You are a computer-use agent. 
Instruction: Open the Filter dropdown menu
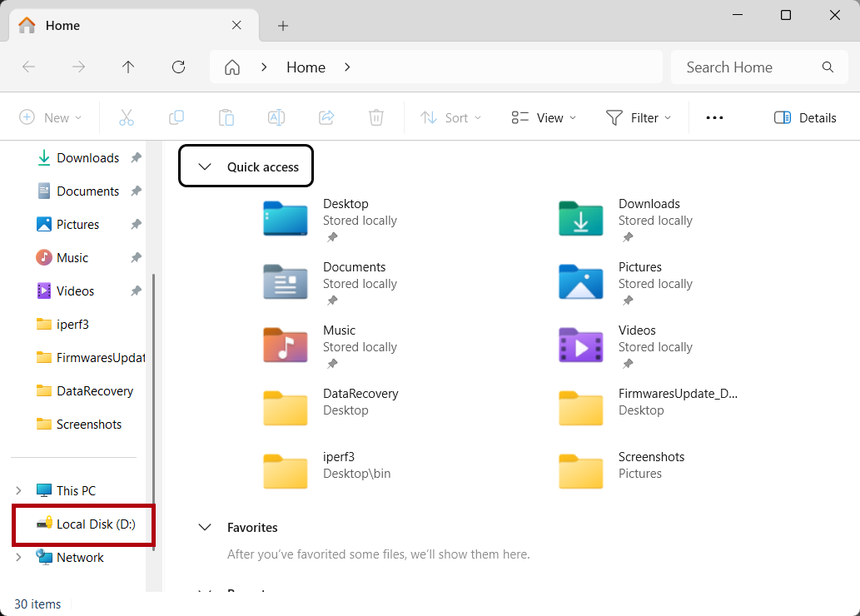tap(639, 117)
